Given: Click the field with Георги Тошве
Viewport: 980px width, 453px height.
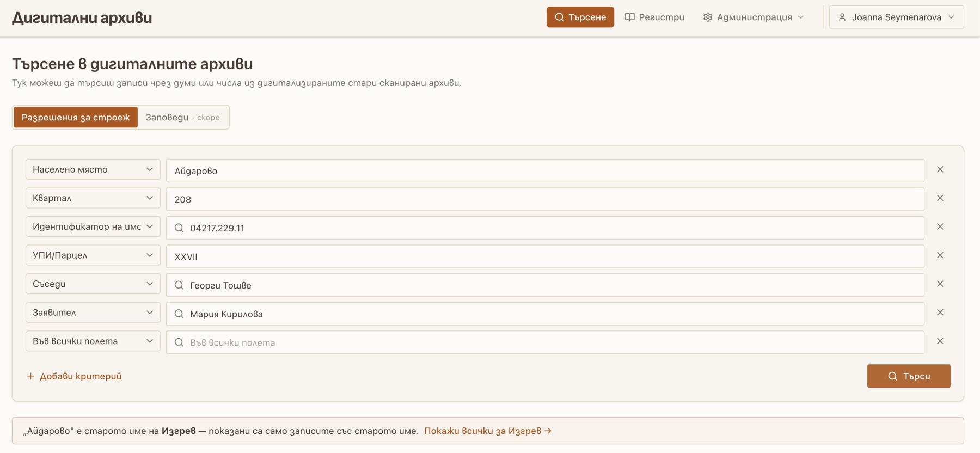Looking at the screenshot, I should [545, 285].
